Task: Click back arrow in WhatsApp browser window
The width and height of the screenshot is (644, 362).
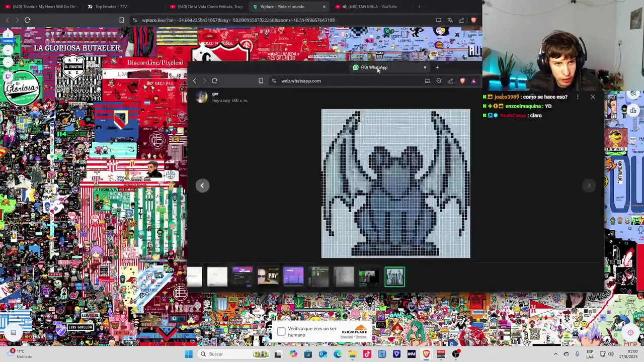Action: [x=195, y=81]
